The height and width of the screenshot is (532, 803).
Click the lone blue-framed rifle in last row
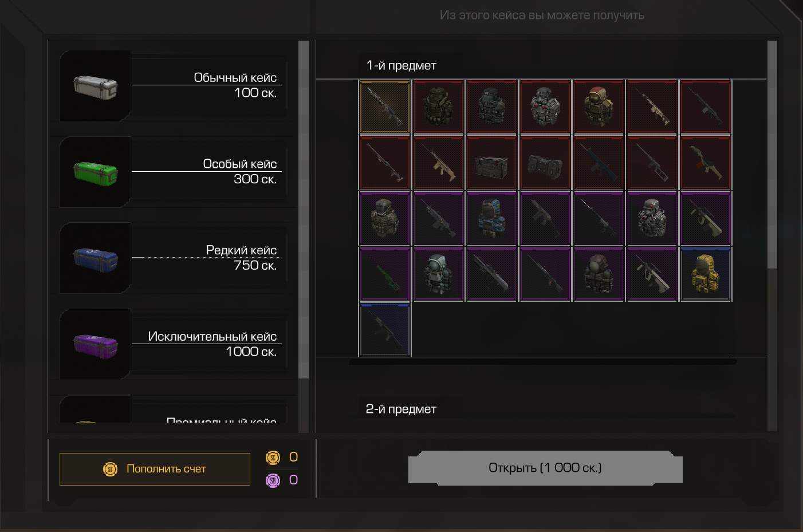pos(385,330)
